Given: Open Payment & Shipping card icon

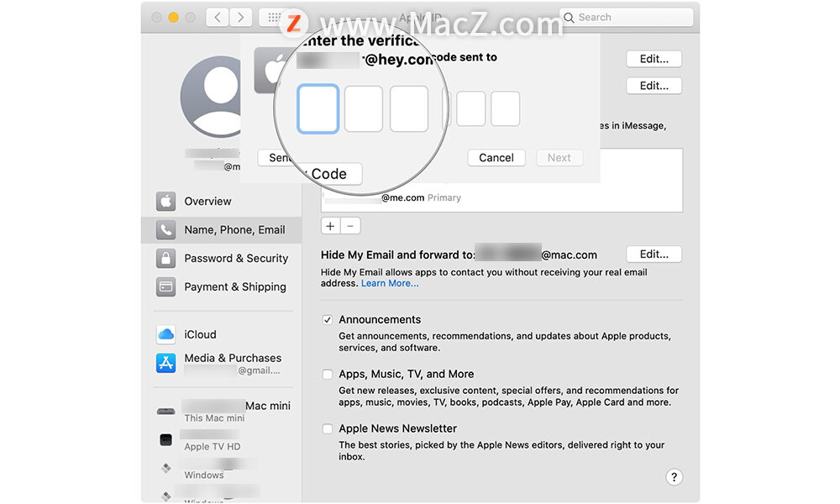Looking at the screenshot, I should pos(165,286).
